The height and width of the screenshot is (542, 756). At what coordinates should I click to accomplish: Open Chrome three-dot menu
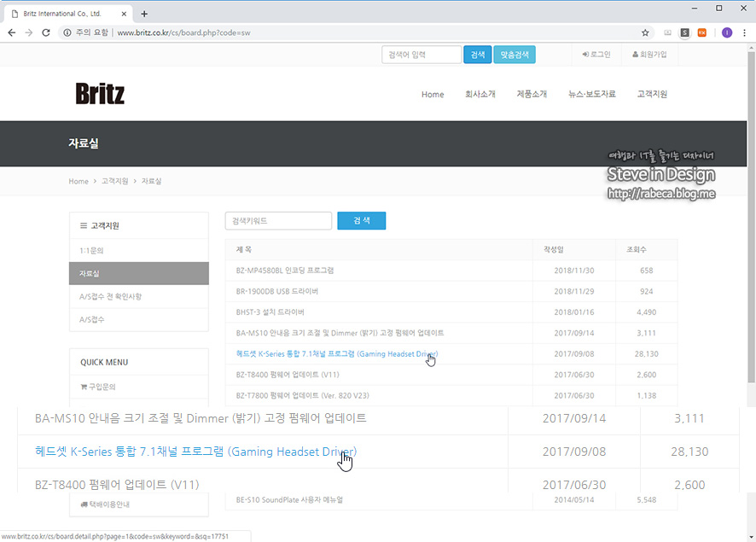tap(744, 32)
